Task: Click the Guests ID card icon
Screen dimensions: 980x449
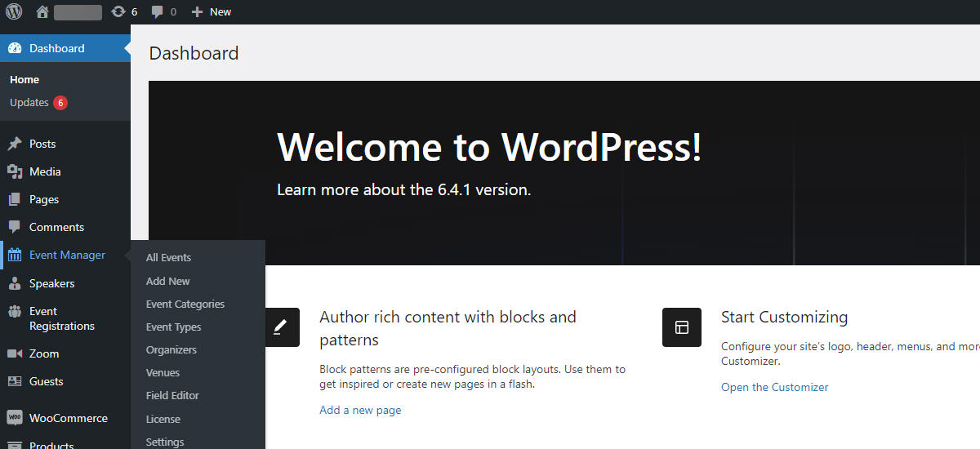Action: [x=15, y=381]
